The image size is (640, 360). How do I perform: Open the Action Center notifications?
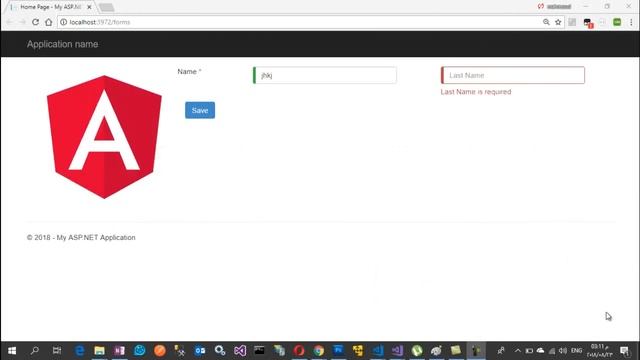(x=625, y=351)
